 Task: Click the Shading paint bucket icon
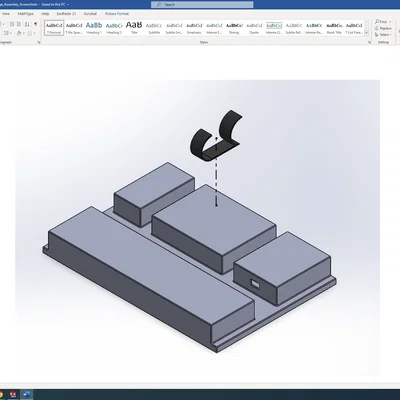point(19,33)
